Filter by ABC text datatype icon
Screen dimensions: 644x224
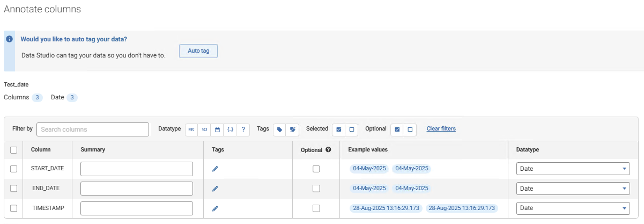191,129
